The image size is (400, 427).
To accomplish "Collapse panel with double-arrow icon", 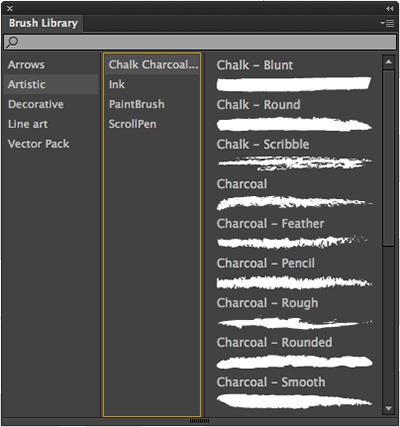I will pos(389,8).
